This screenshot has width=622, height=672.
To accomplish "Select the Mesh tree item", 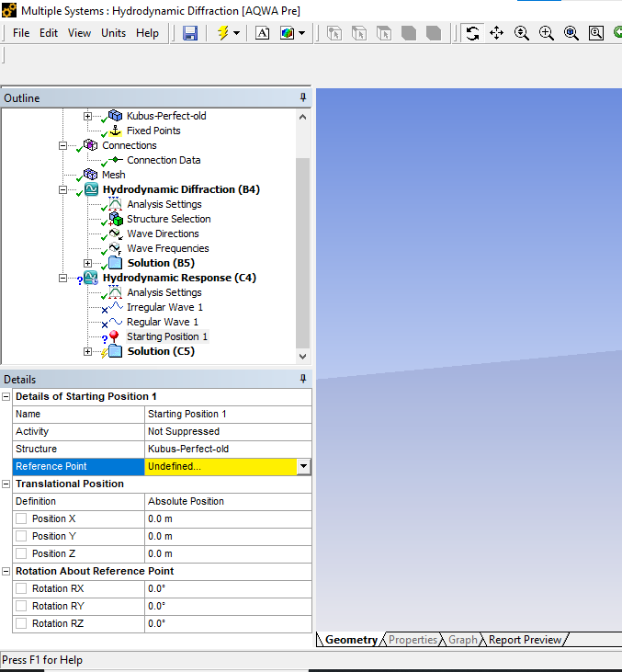I will pyautogui.click(x=114, y=175).
